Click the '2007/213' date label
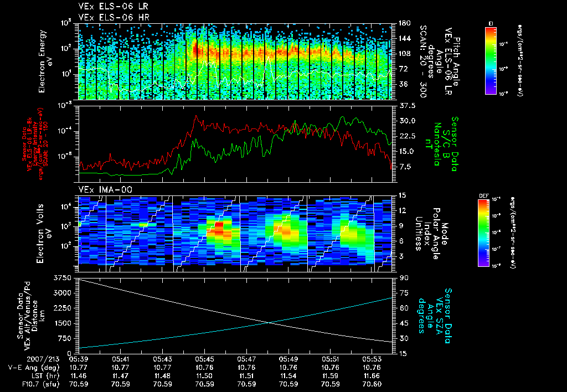 point(43,359)
